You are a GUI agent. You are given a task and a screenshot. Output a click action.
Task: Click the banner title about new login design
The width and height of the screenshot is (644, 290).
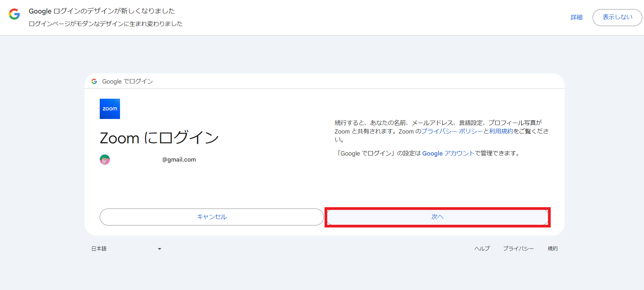(102, 11)
